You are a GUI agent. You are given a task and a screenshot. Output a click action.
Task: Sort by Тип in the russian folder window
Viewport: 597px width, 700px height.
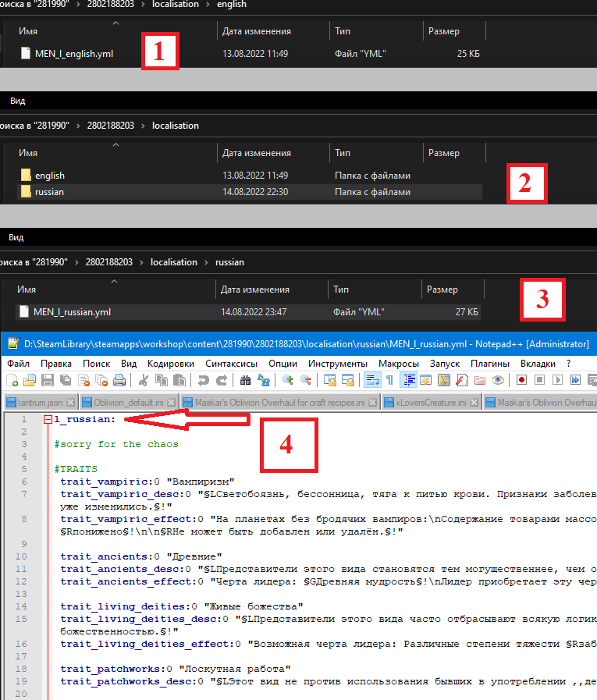(341, 290)
